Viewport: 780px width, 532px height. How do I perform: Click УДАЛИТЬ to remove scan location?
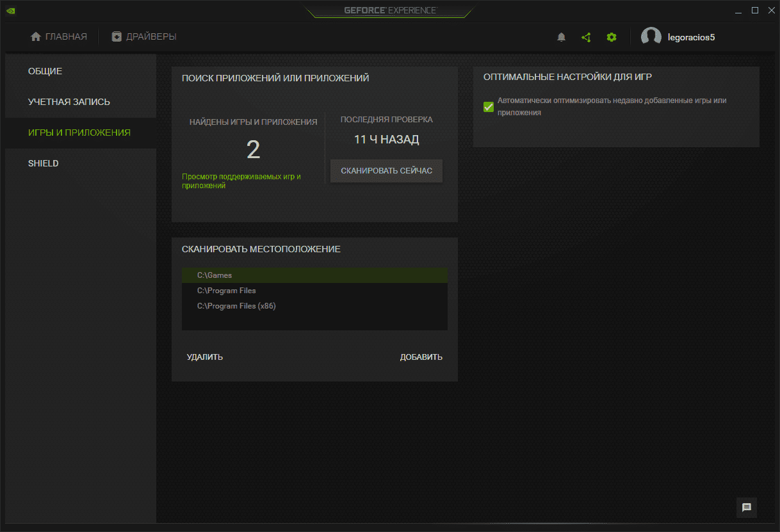tap(205, 357)
